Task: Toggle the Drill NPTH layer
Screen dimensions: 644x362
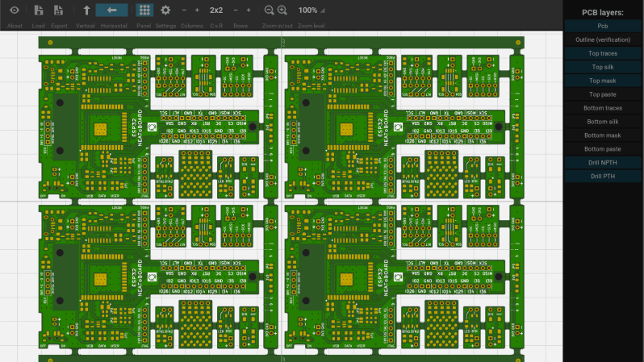Action: [x=603, y=163]
